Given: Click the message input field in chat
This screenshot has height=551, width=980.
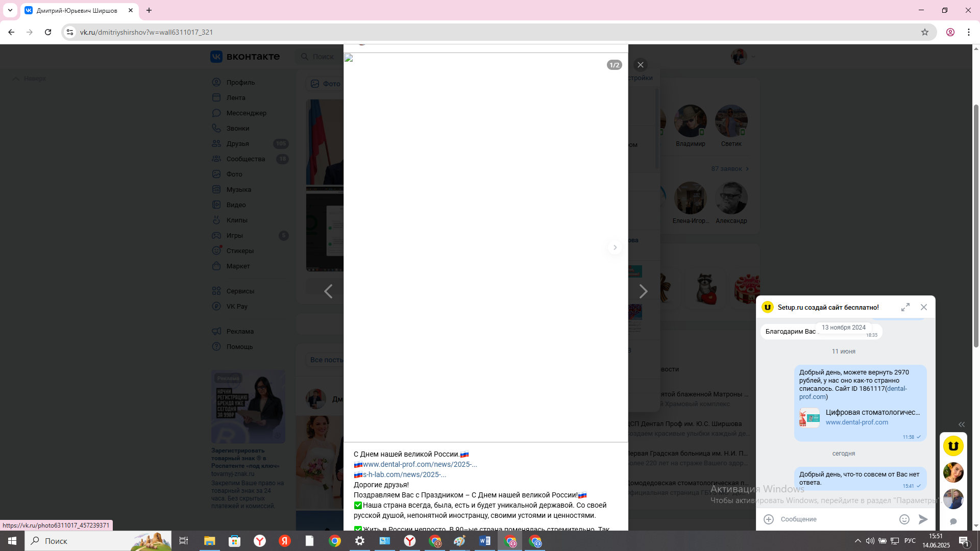Looking at the screenshot, I should (x=836, y=519).
